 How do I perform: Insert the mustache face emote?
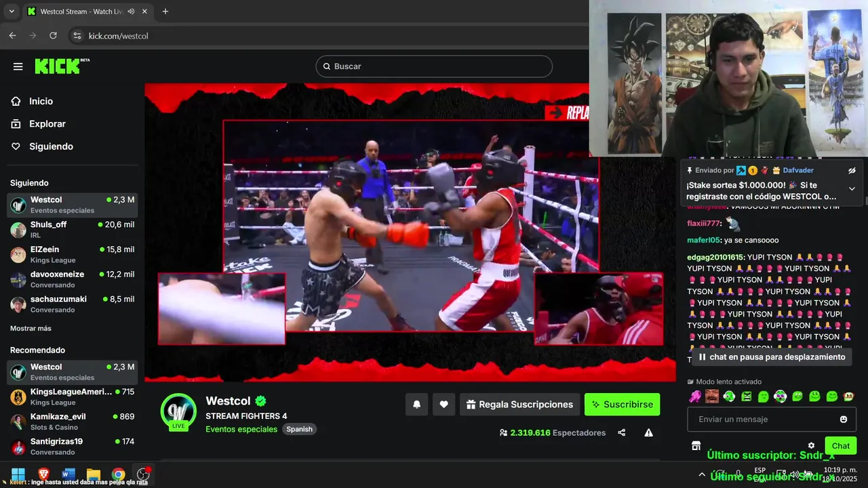(x=712, y=396)
